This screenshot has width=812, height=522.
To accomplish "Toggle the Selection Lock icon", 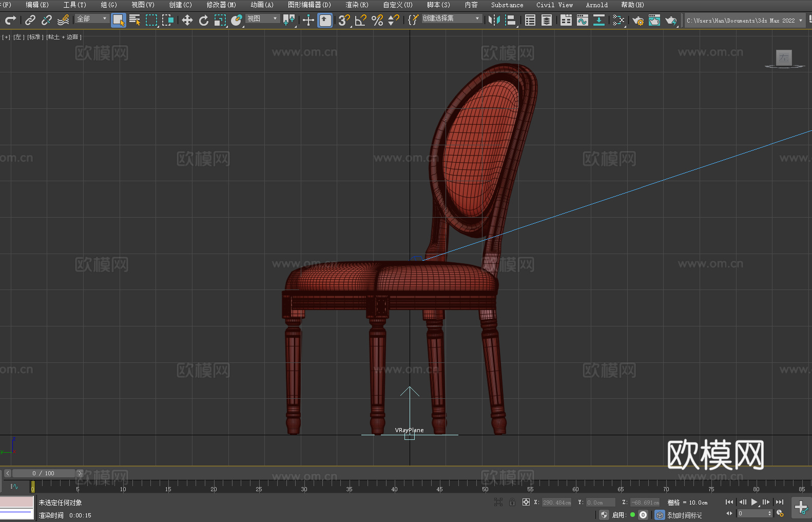I will pos(512,502).
